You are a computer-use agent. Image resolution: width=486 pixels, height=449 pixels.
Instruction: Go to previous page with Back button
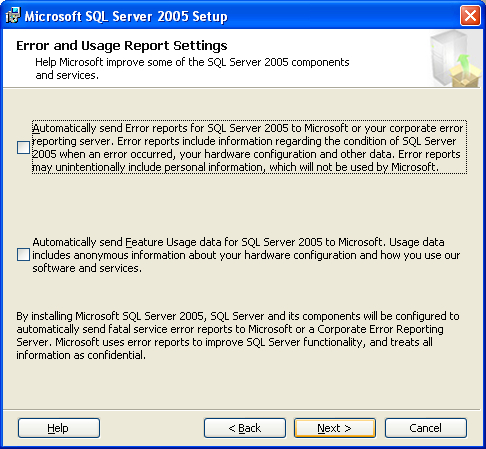(x=245, y=428)
